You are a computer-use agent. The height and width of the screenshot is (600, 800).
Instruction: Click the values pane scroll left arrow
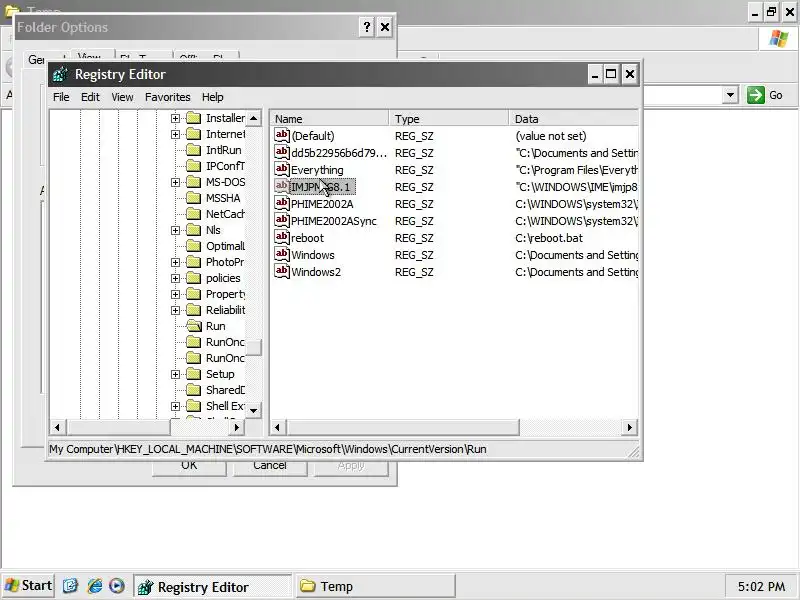point(278,427)
